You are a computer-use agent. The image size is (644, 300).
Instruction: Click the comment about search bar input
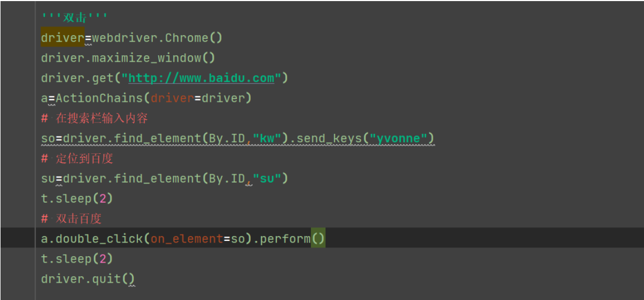pyautogui.click(x=95, y=118)
